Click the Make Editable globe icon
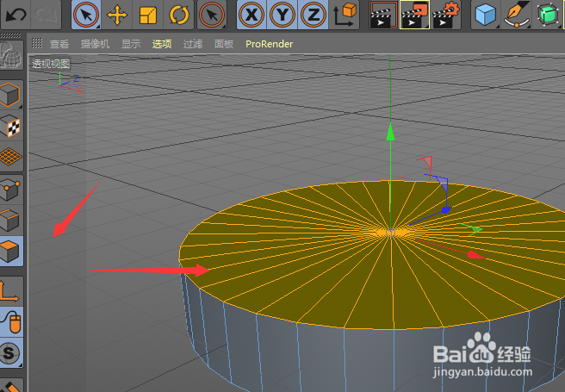Viewport: 565px width, 392px height. tap(11, 55)
